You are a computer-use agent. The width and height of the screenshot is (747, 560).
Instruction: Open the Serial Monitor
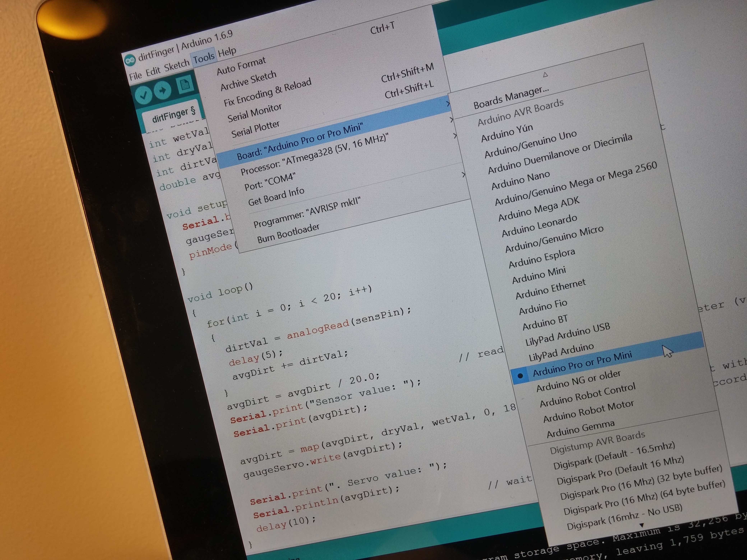click(254, 113)
